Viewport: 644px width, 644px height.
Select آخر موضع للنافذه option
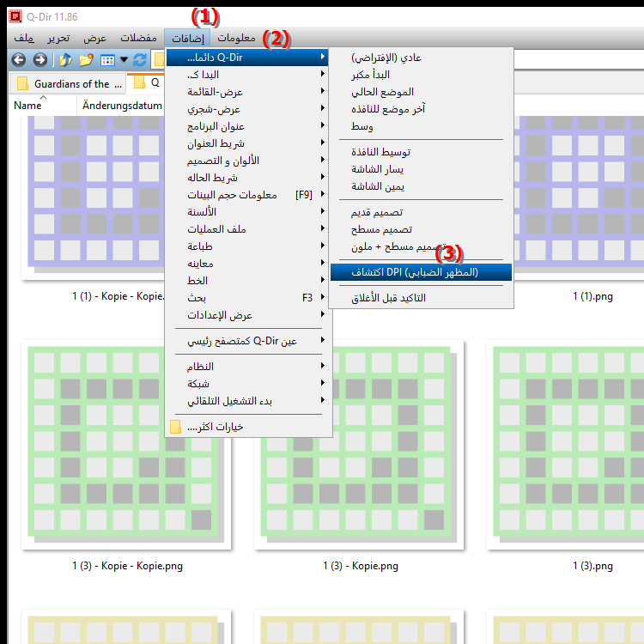coord(421,109)
